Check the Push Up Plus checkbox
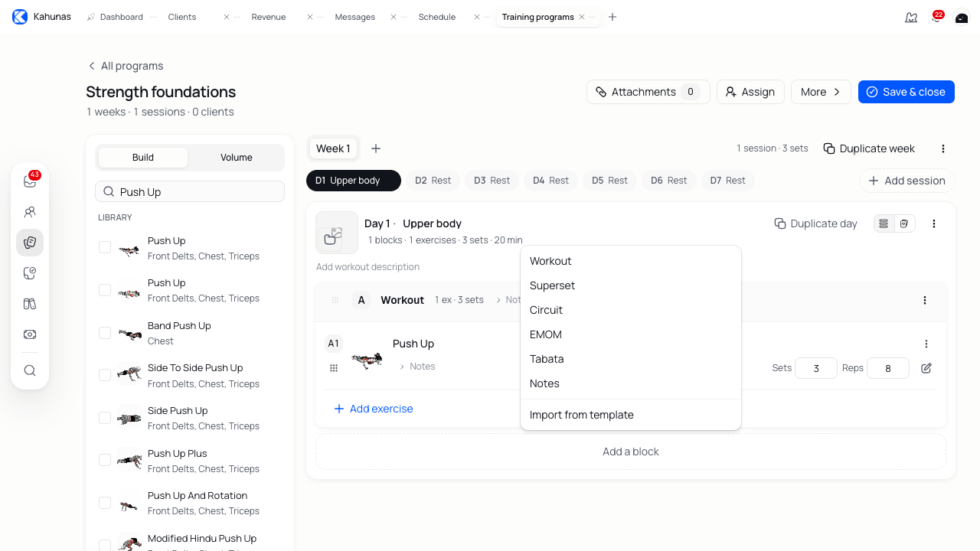 (105, 460)
